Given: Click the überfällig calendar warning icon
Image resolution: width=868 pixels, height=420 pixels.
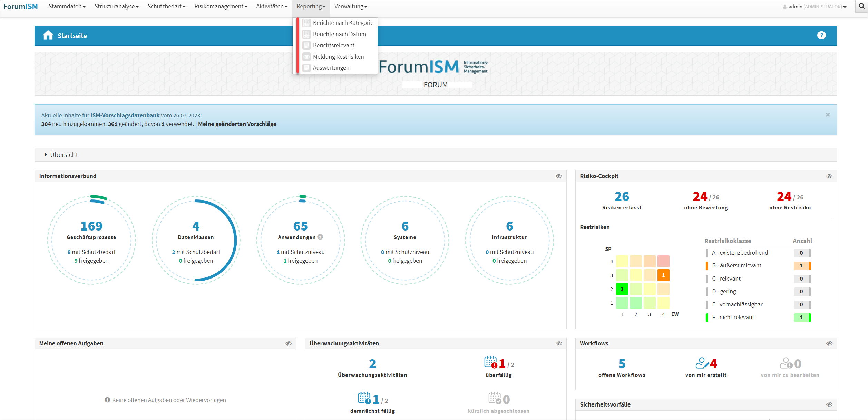Looking at the screenshot, I should point(490,363).
